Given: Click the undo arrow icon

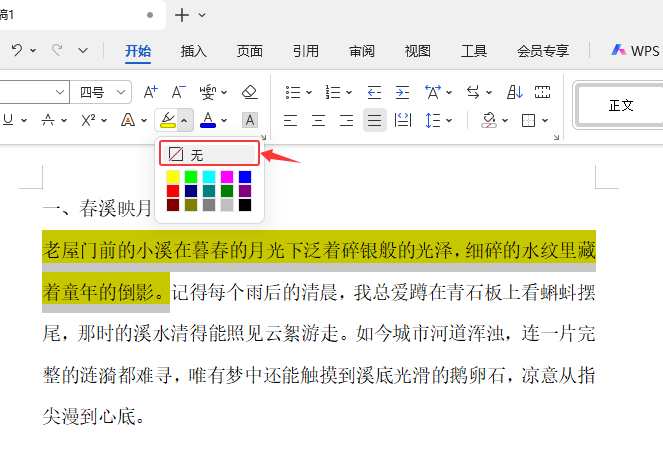Looking at the screenshot, I should coord(17,50).
